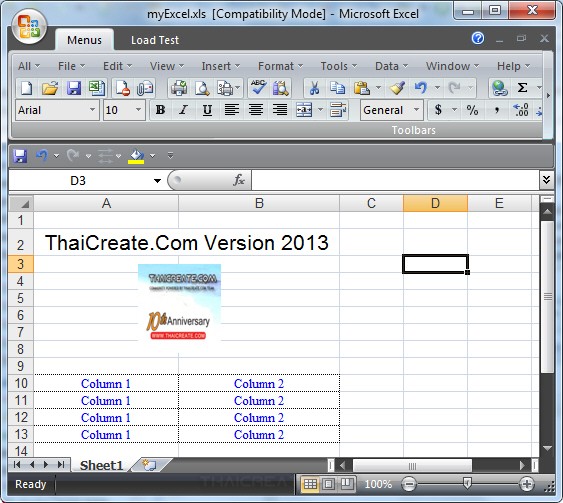The width and height of the screenshot is (563, 503).
Task: Run the ABC spelling check icon
Action: (258, 88)
